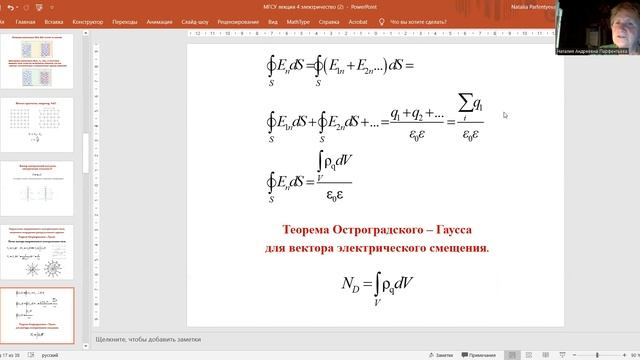The image size is (640, 360).
Task: Select the second slide thumbnail with dot matrices
Action: [37, 125]
